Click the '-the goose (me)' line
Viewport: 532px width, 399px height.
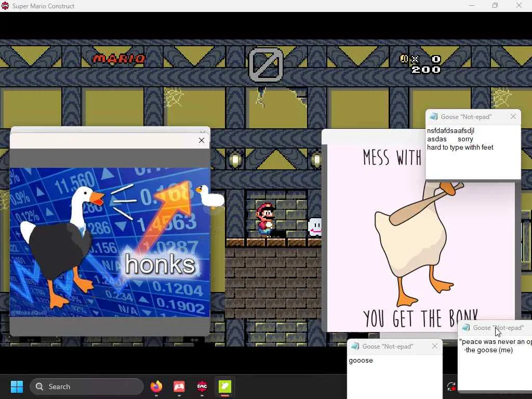click(488, 350)
